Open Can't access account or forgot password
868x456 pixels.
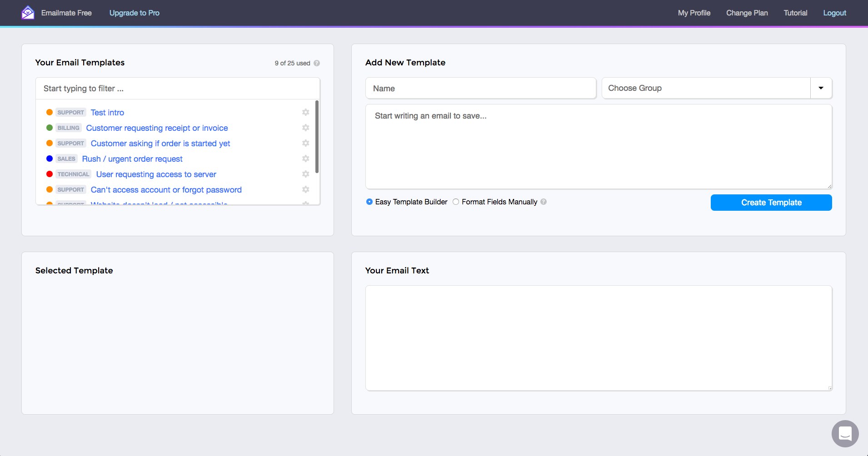click(x=166, y=189)
